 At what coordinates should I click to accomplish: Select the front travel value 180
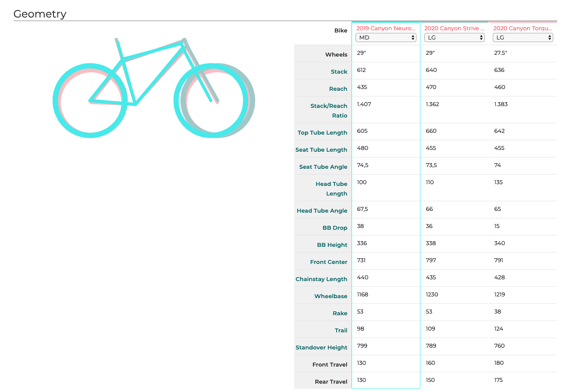(x=498, y=363)
